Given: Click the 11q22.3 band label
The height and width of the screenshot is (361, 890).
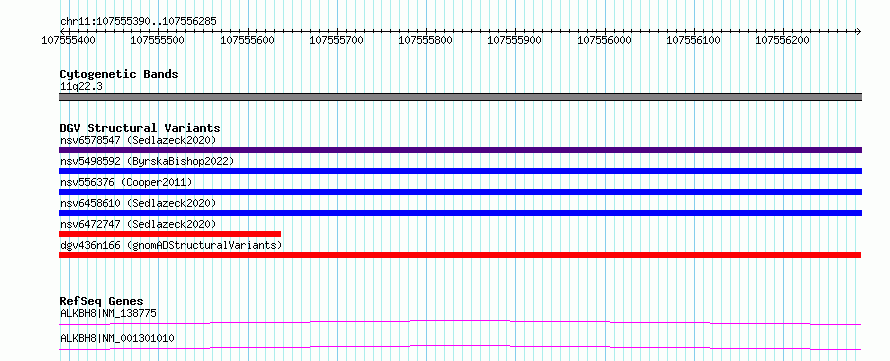Looking at the screenshot, I should pos(81,87).
